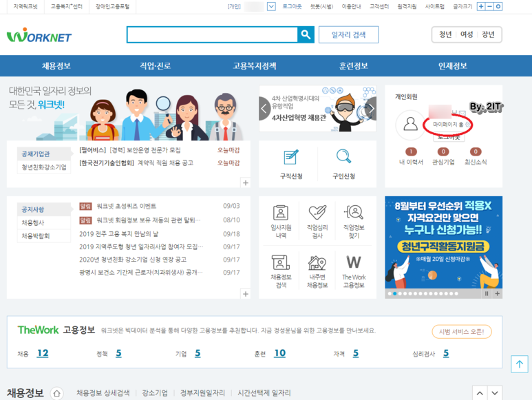Screen dimensions: 532x400
Task: Click plus for more job postings
Action: 246,183
